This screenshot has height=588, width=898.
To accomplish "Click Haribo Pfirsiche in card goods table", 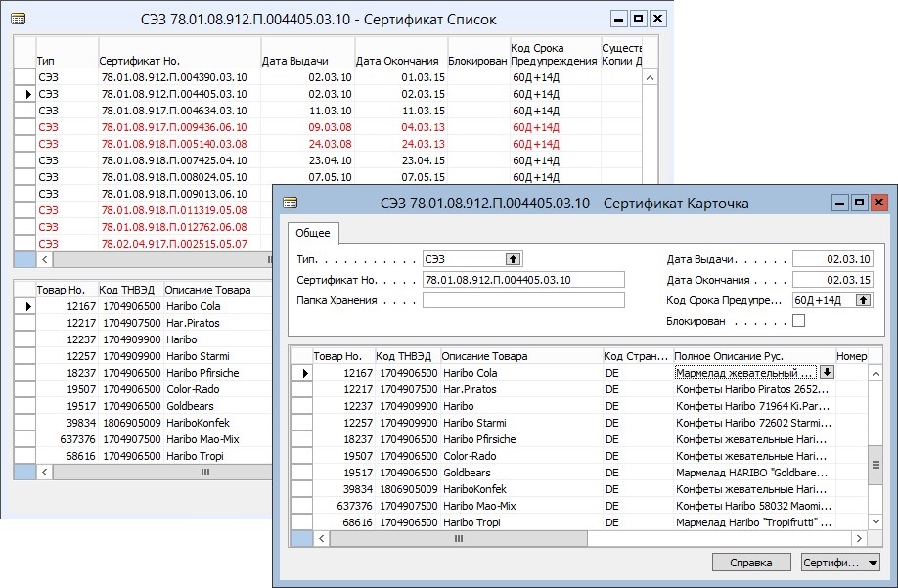I will coord(479,439).
